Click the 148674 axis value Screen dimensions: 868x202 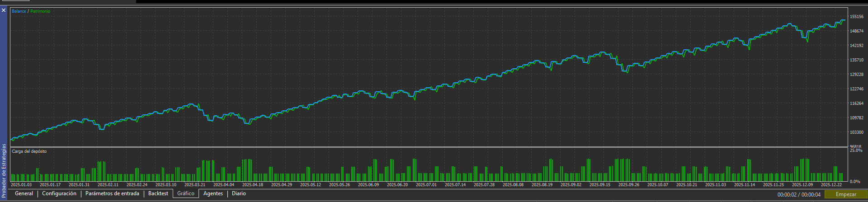[x=857, y=31]
